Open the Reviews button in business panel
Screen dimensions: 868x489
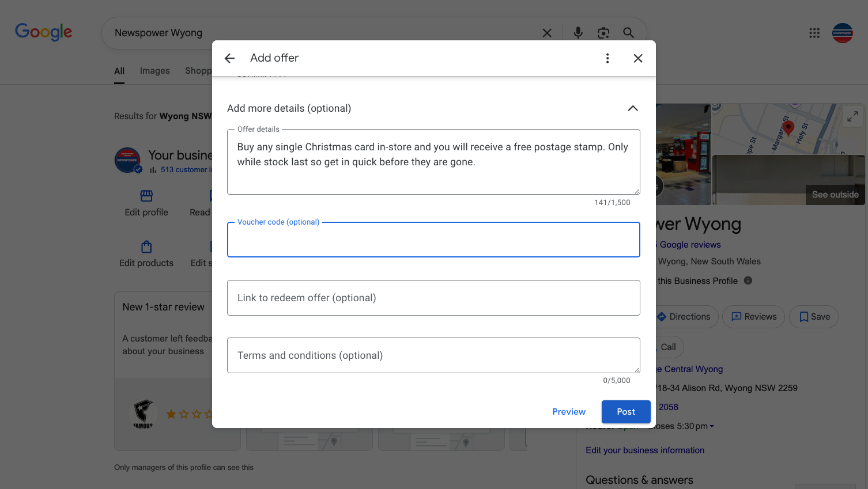click(754, 317)
